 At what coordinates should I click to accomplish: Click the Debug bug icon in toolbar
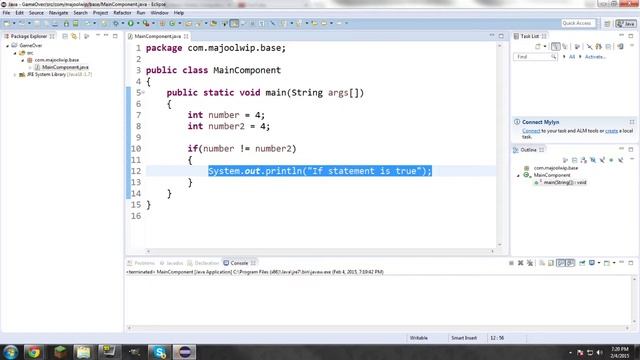[116, 23]
